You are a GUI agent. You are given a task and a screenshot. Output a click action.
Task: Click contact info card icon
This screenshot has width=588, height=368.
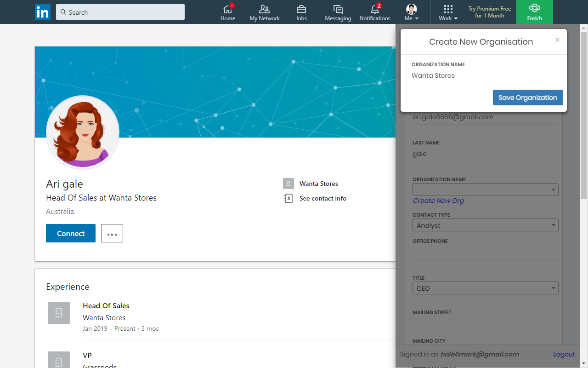point(288,198)
